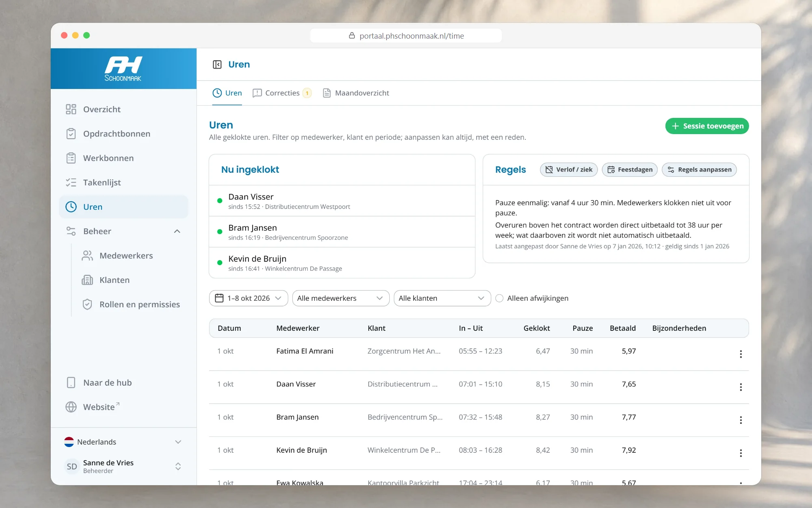The width and height of the screenshot is (812, 508).
Task: Enable Alleen afwijkingen filter
Action: [499, 298]
